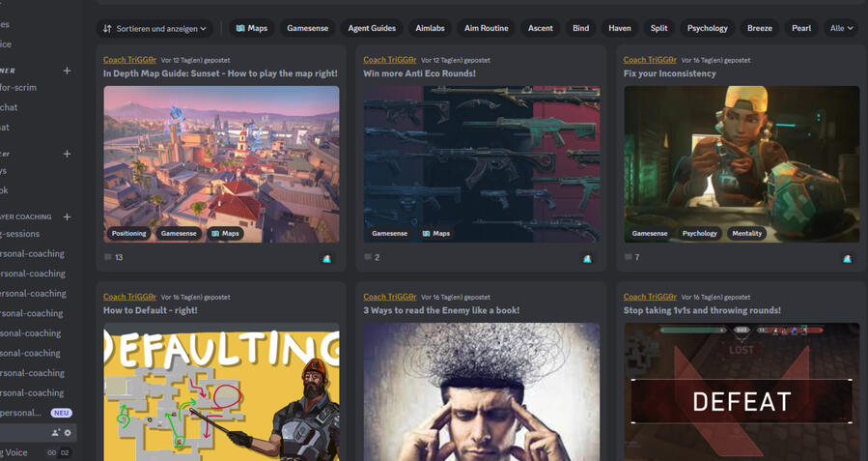Select the Agent Guides tag
868x461 pixels.
pyautogui.click(x=372, y=28)
